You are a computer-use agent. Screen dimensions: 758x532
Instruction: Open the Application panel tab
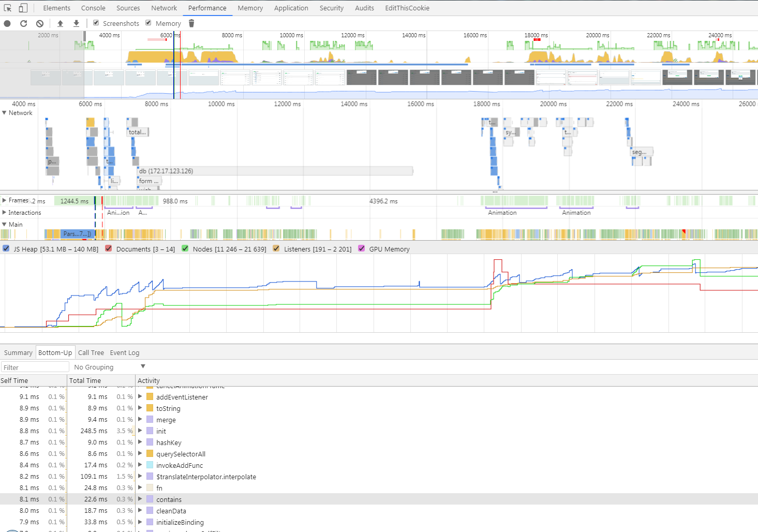coord(291,8)
